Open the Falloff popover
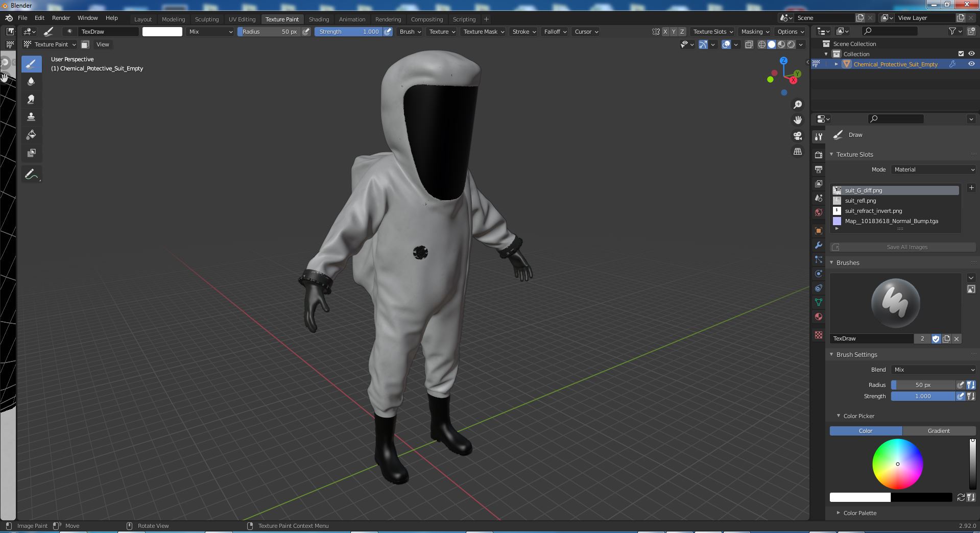The width and height of the screenshot is (980, 533). [x=555, y=32]
